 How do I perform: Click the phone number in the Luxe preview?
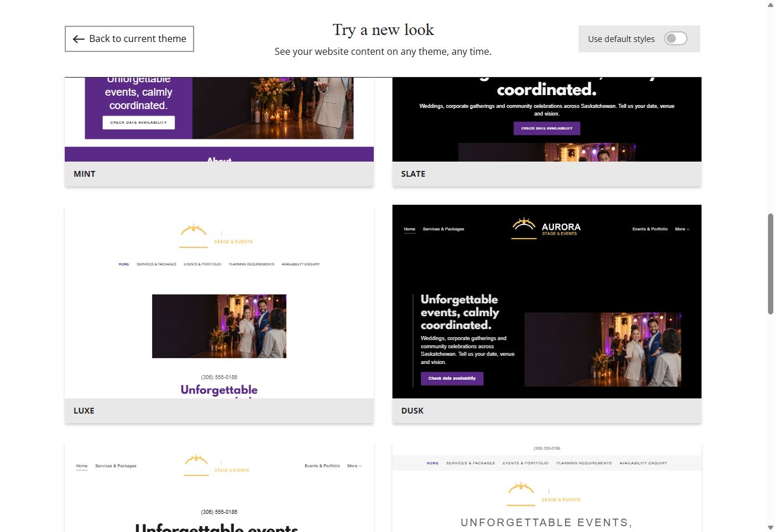click(x=219, y=377)
